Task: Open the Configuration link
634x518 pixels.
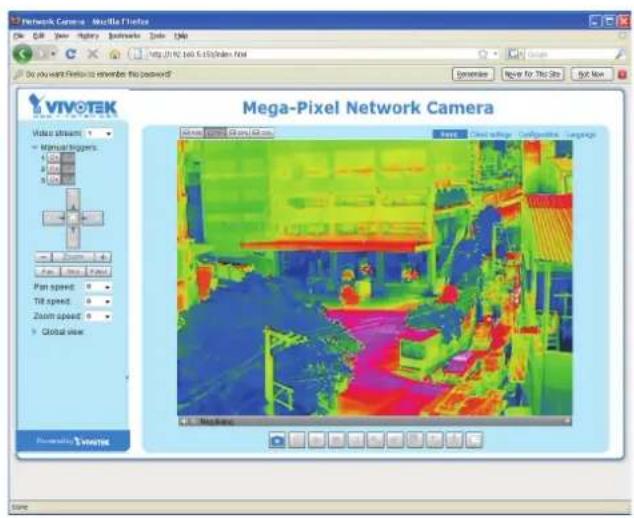Action: (x=539, y=134)
